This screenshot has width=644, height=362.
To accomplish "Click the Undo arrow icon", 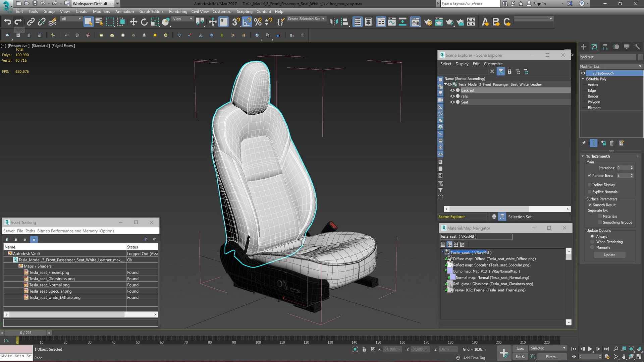I will click(7, 22).
